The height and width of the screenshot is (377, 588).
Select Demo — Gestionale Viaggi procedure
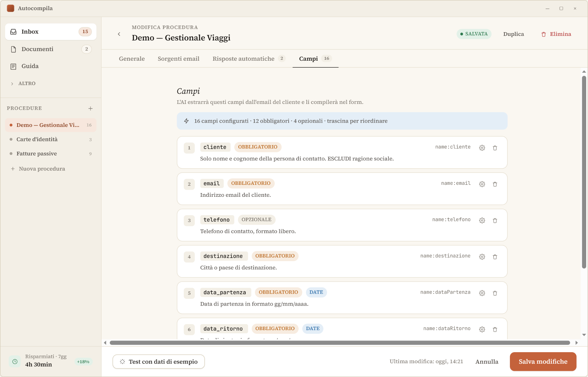tap(51, 125)
